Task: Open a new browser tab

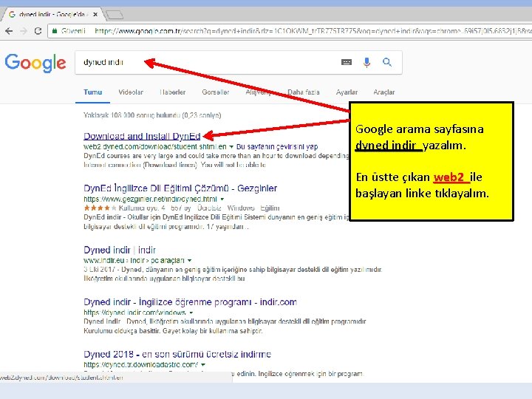Action: (x=115, y=15)
